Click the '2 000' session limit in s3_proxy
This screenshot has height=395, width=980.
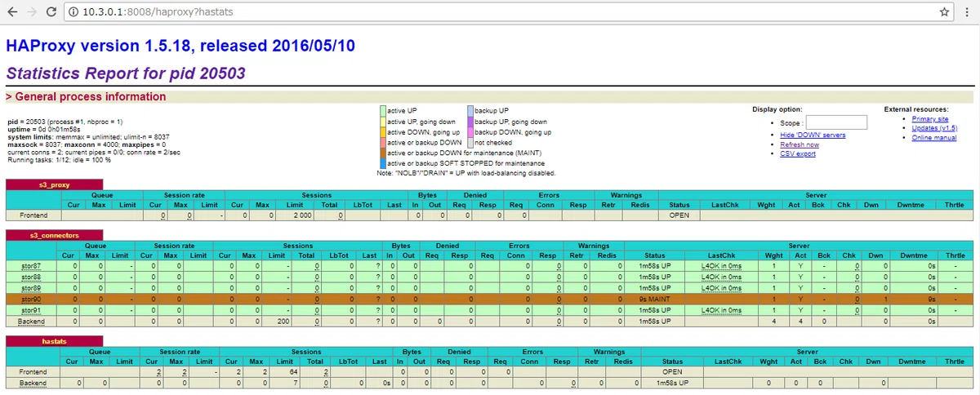tap(303, 215)
